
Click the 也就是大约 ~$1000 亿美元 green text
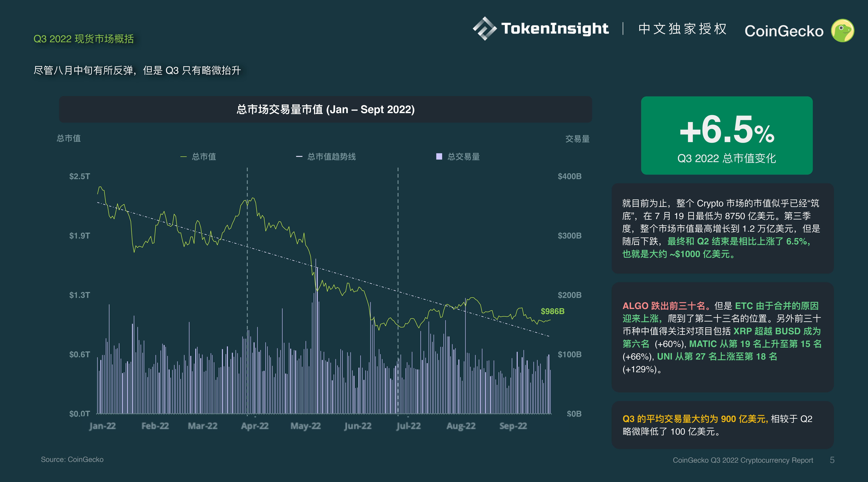pyautogui.click(x=679, y=254)
